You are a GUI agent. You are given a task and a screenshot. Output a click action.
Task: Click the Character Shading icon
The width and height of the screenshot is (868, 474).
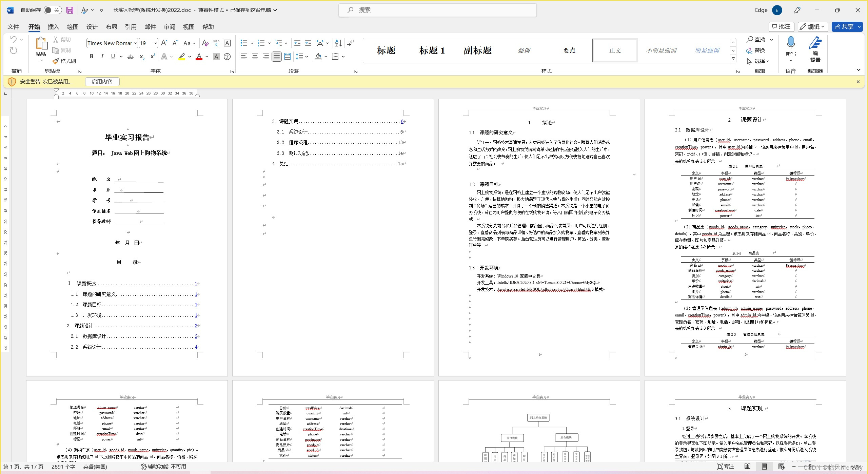pos(216,57)
